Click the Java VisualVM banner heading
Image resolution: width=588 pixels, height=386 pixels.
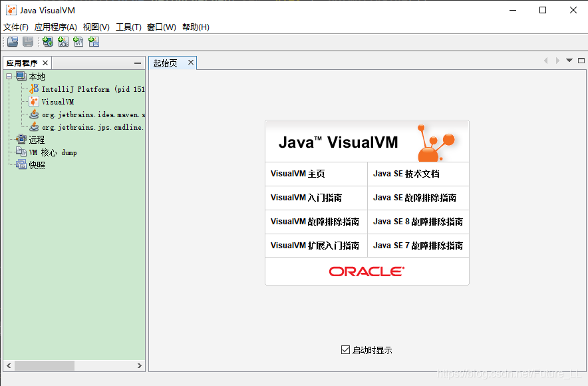[x=338, y=142]
